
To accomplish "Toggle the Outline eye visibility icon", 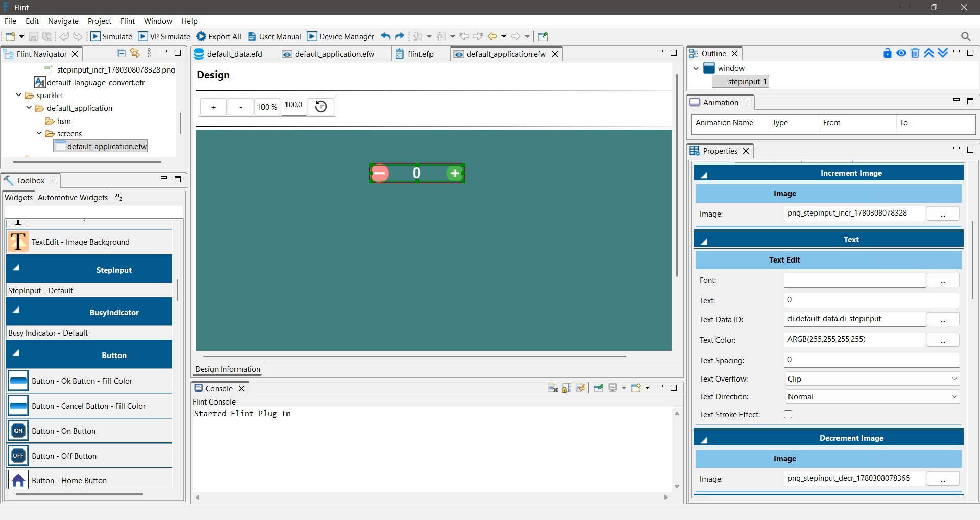I will (x=901, y=53).
